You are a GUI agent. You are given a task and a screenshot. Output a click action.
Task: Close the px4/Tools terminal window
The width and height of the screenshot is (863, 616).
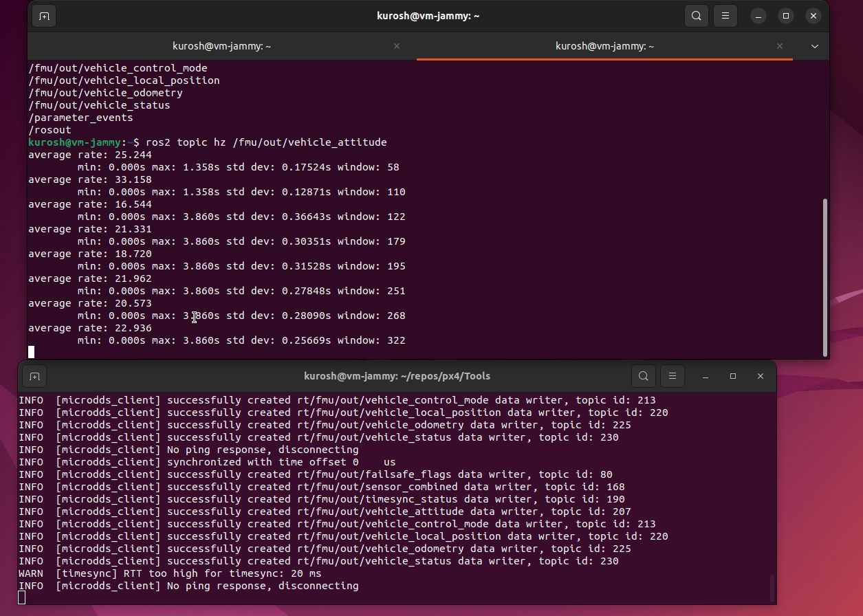pyautogui.click(x=761, y=376)
